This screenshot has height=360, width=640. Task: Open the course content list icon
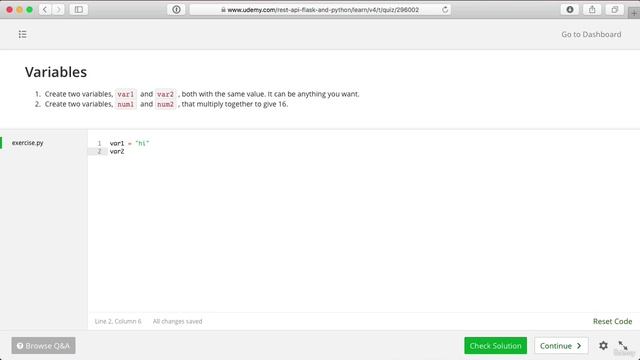(22, 34)
